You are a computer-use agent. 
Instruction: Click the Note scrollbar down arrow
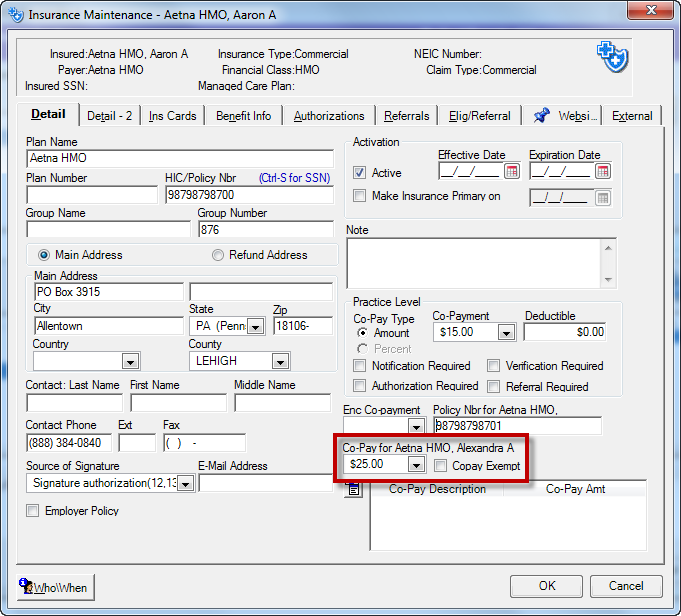click(x=608, y=280)
